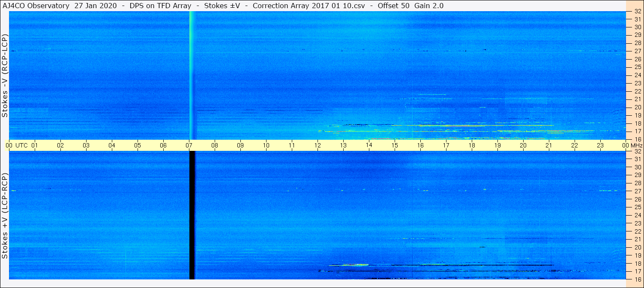
Task: Click the 23 hour time-axis marker
Action: (600, 145)
